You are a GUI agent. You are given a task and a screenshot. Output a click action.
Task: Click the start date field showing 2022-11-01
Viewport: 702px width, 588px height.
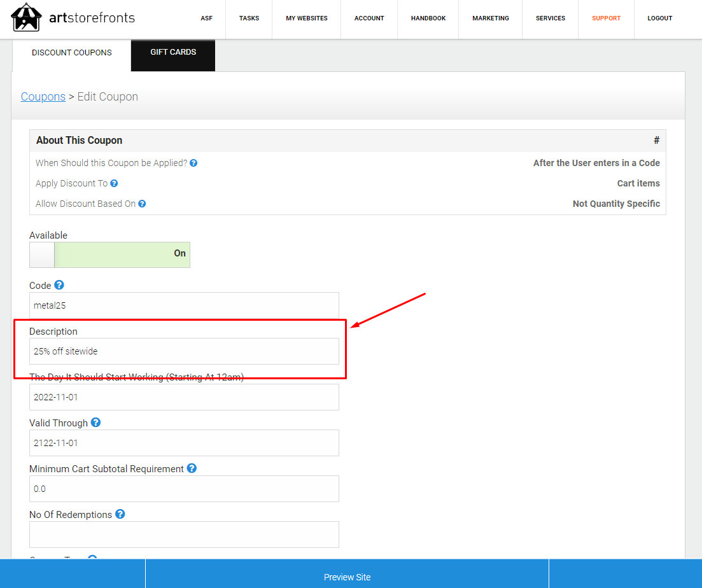184,397
